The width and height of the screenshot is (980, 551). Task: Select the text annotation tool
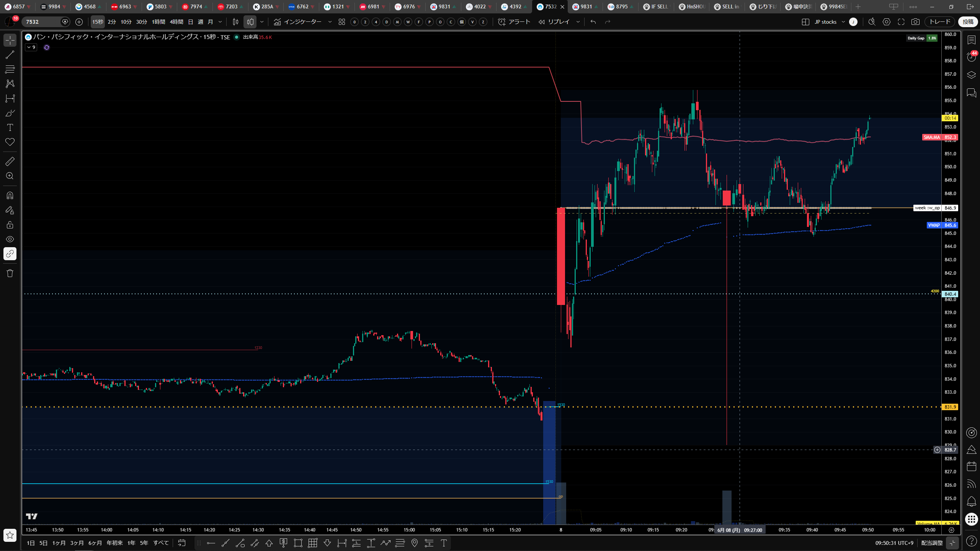tap(10, 127)
